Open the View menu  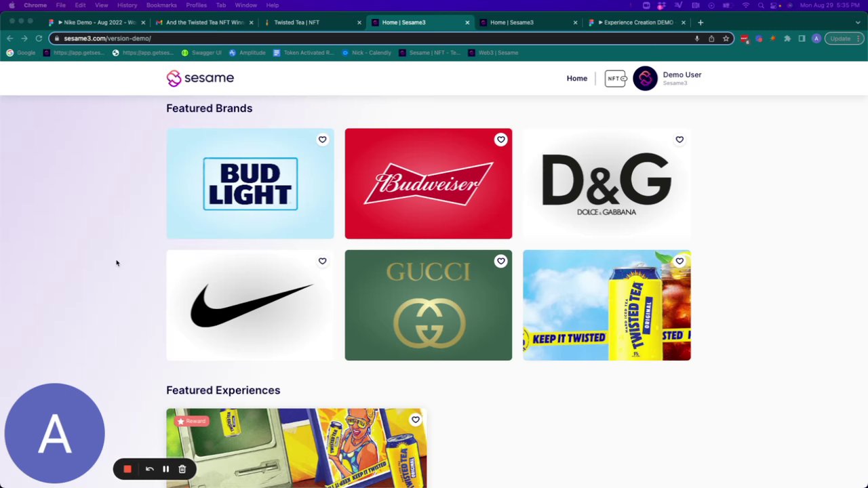[101, 5]
